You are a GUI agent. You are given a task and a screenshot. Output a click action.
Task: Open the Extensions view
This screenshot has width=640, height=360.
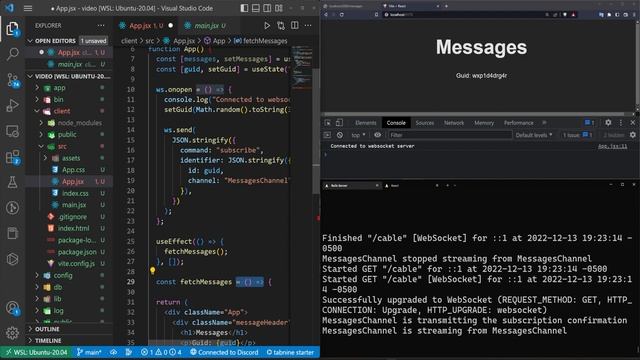tap(12, 157)
